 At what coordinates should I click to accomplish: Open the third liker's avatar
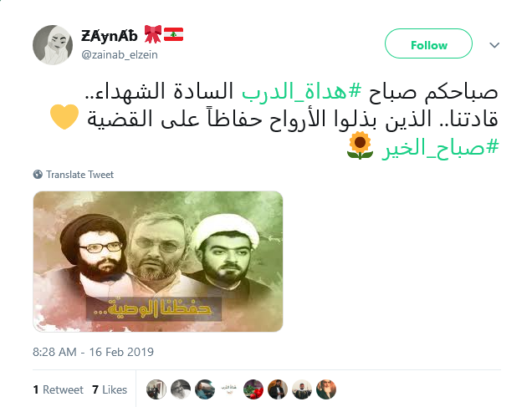(x=205, y=389)
